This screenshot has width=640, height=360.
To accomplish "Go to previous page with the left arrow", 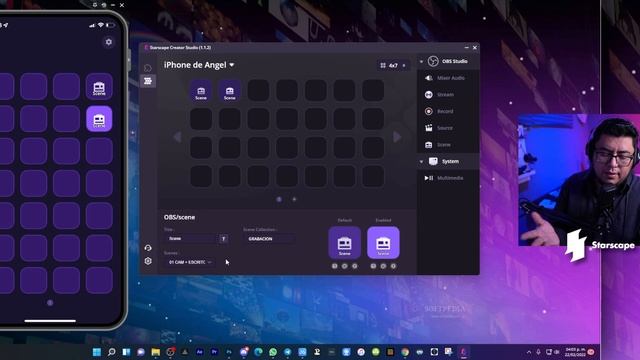I will pos(177,137).
